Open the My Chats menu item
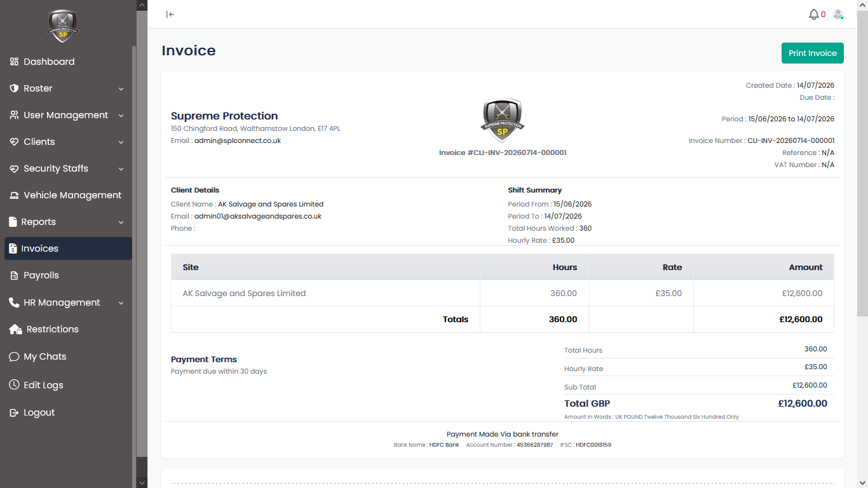 click(68, 356)
